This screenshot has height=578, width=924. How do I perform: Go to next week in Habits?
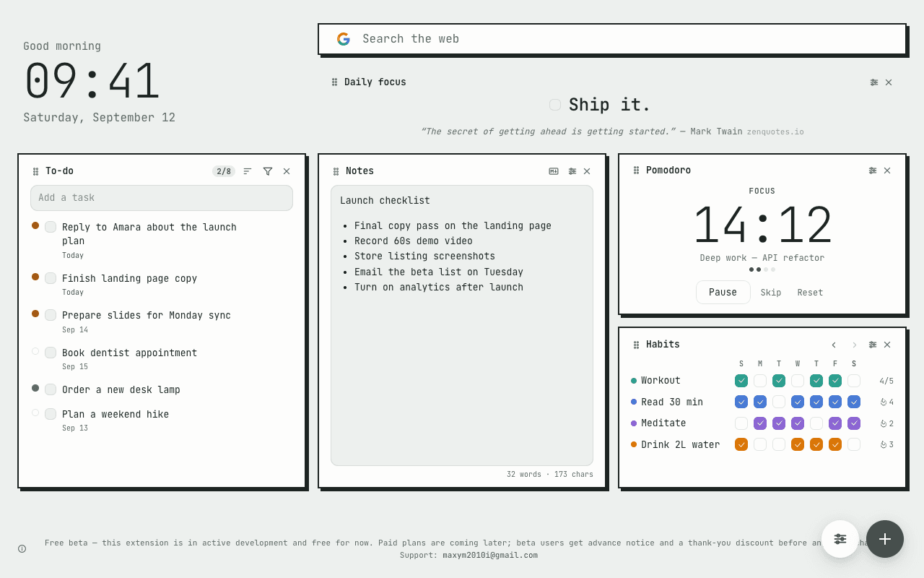point(854,345)
